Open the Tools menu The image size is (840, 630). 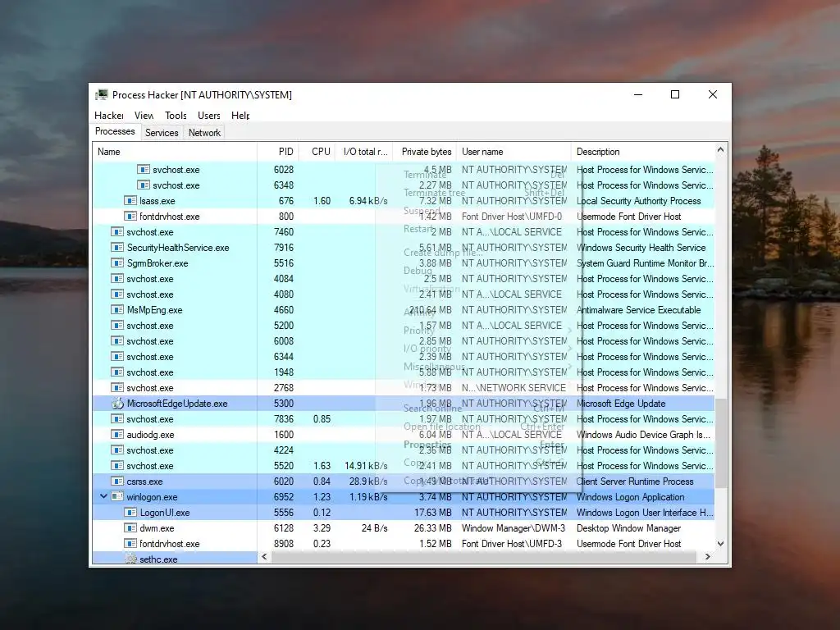[x=176, y=115]
